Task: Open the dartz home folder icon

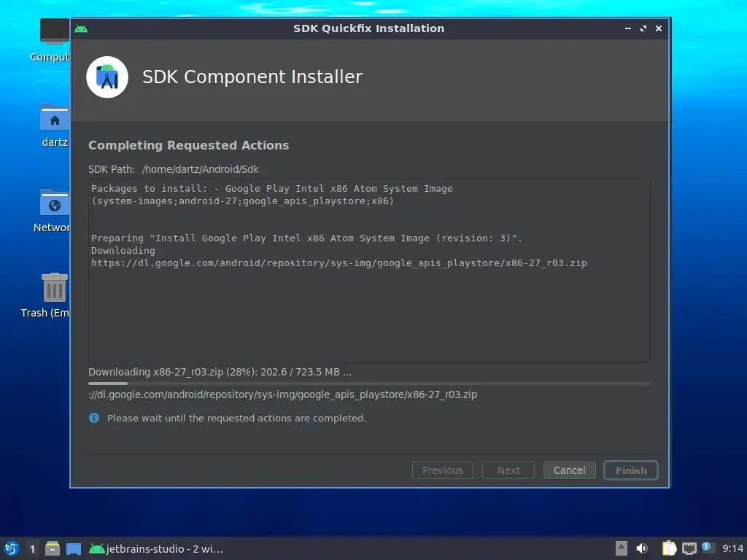Action: 54,117
